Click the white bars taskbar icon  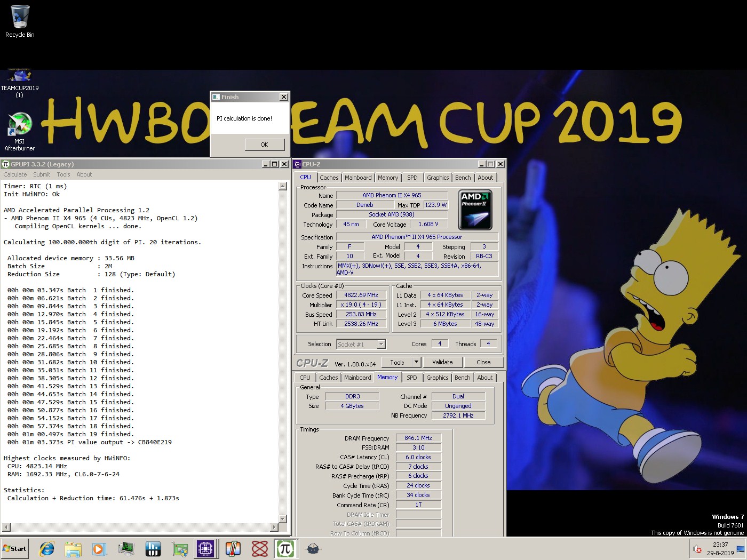click(x=153, y=549)
